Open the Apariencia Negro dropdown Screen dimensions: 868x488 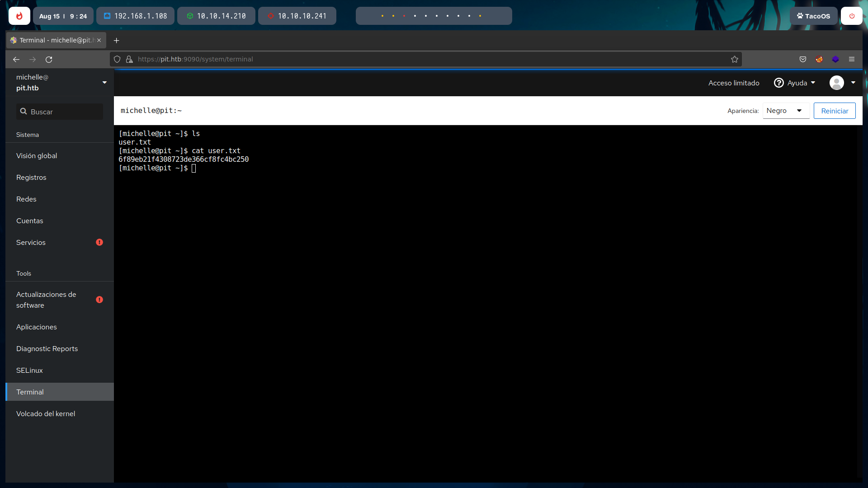click(786, 111)
